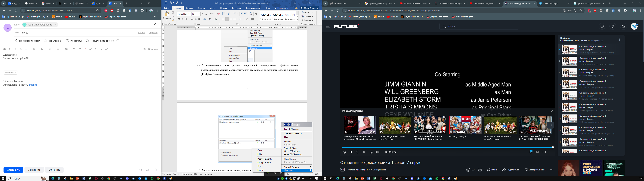Insert link icon in Mail compose toolbar
Screen dimensions: 644x181
click(91, 49)
